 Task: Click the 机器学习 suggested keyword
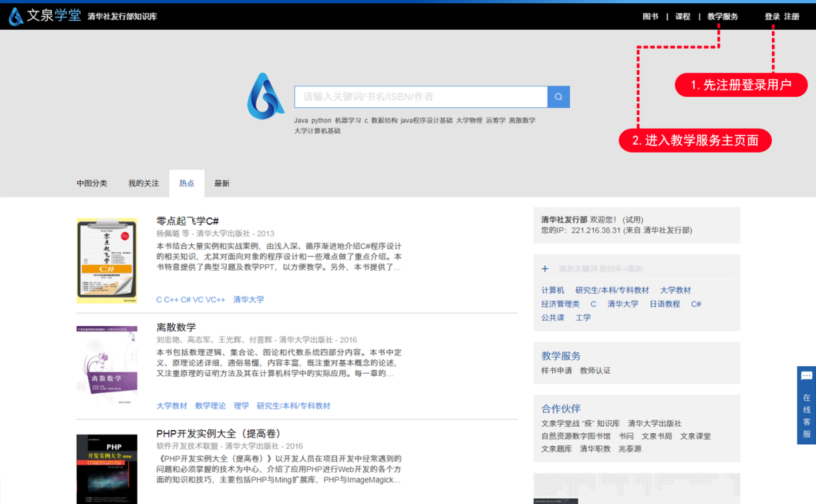[348, 121]
